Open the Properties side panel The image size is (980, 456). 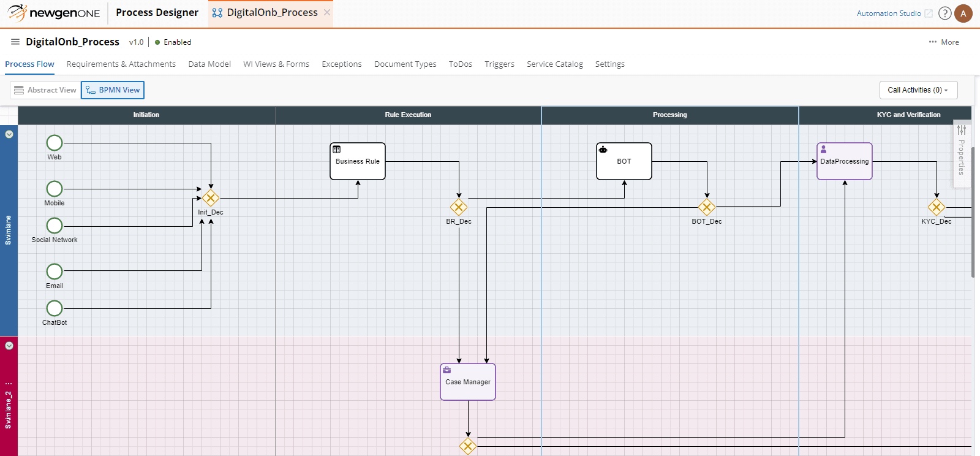(x=962, y=151)
